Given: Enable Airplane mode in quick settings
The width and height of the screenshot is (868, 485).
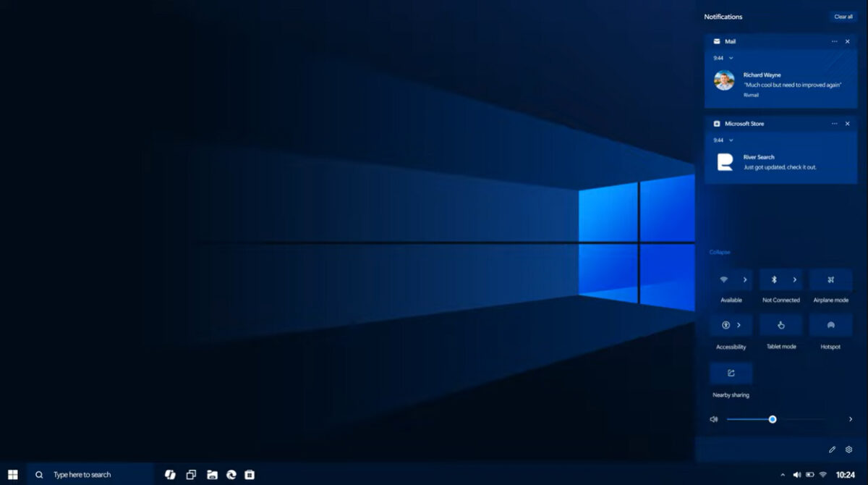Looking at the screenshot, I should [830, 279].
